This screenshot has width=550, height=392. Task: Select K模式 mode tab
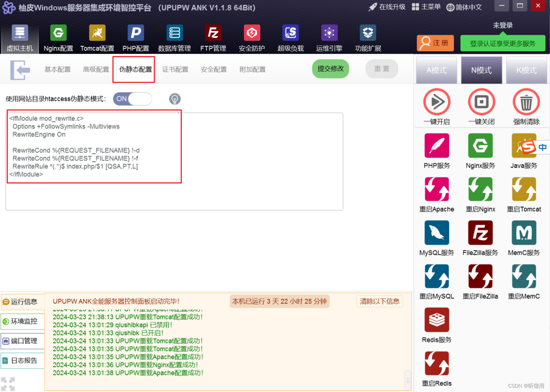[526, 70]
